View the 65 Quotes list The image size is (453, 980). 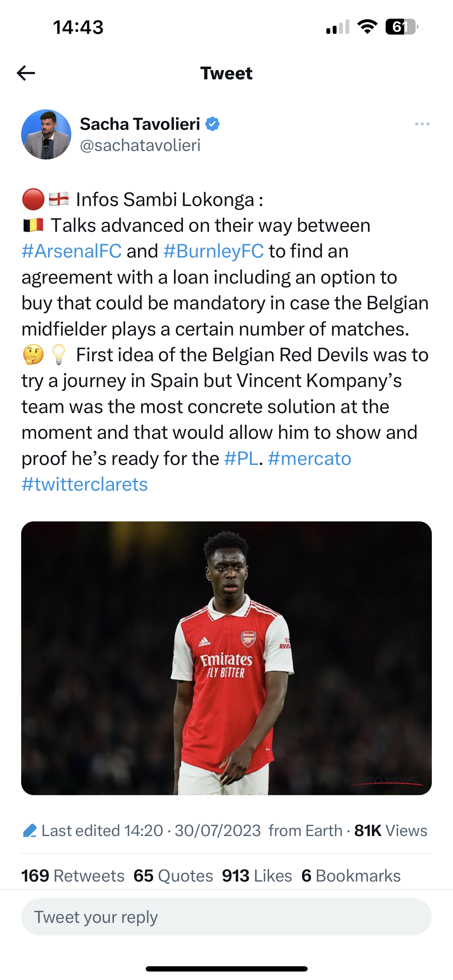click(173, 875)
